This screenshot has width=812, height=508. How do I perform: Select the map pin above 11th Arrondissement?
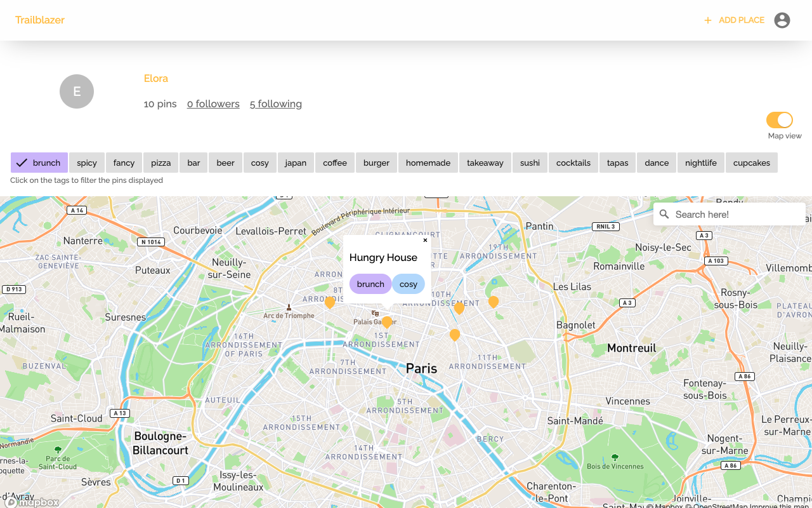point(455,335)
